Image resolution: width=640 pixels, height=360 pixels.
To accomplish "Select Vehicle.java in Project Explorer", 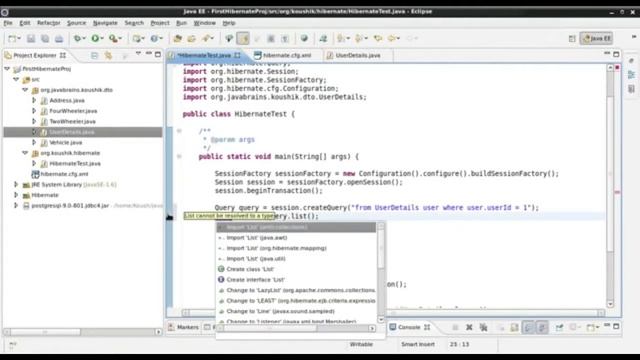I will (65, 142).
